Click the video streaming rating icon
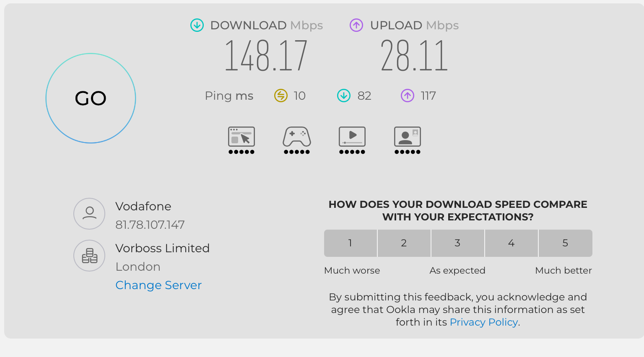The width and height of the screenshot is (644, 357). point(352,140)
